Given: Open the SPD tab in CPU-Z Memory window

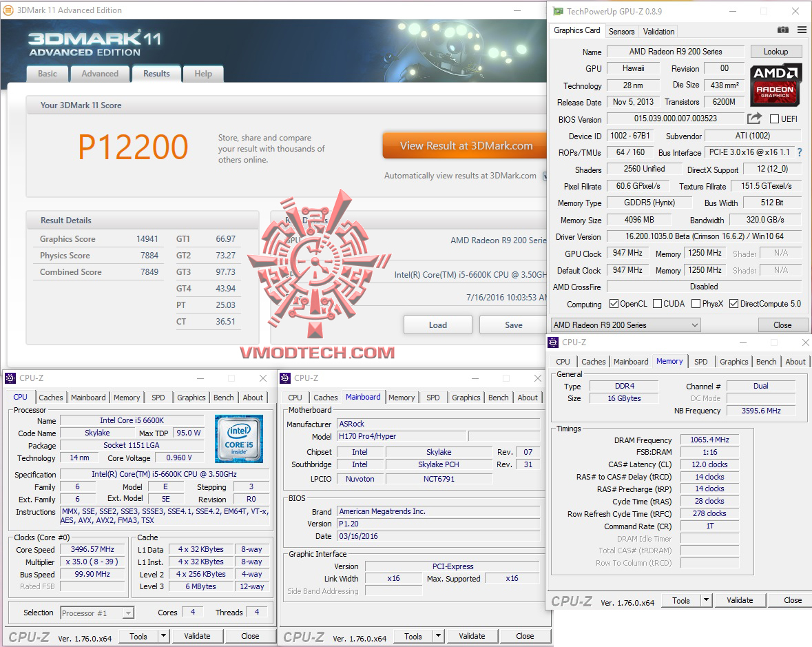Looking at the screenshot, I should [x=700, y=362].
